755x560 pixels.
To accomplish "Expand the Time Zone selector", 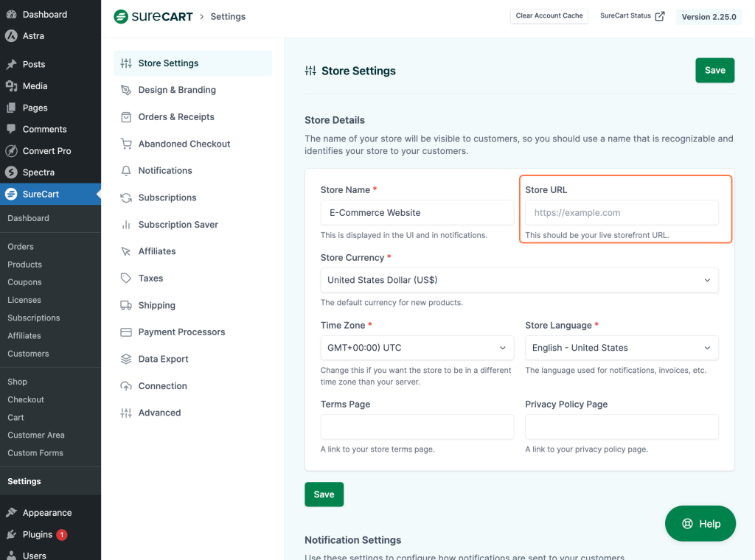I will 417,348.
